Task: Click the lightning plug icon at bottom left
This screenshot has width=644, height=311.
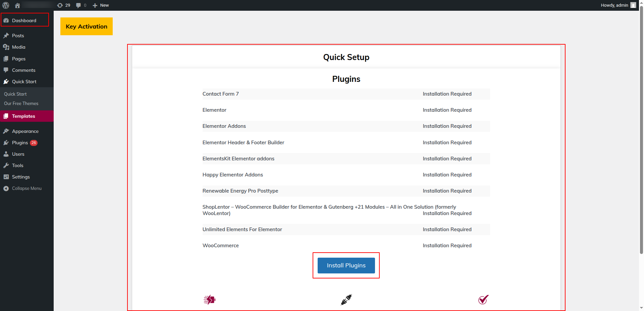Action: pos(209,300)
